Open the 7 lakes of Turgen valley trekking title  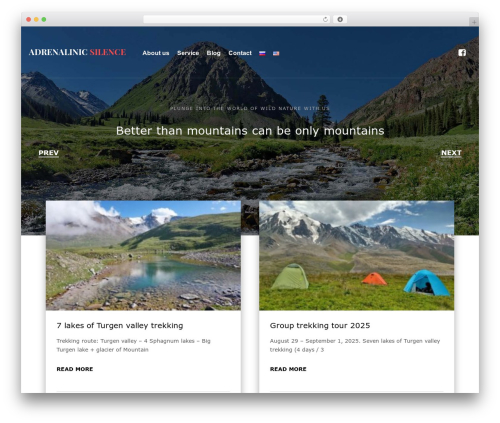point(120,325)
